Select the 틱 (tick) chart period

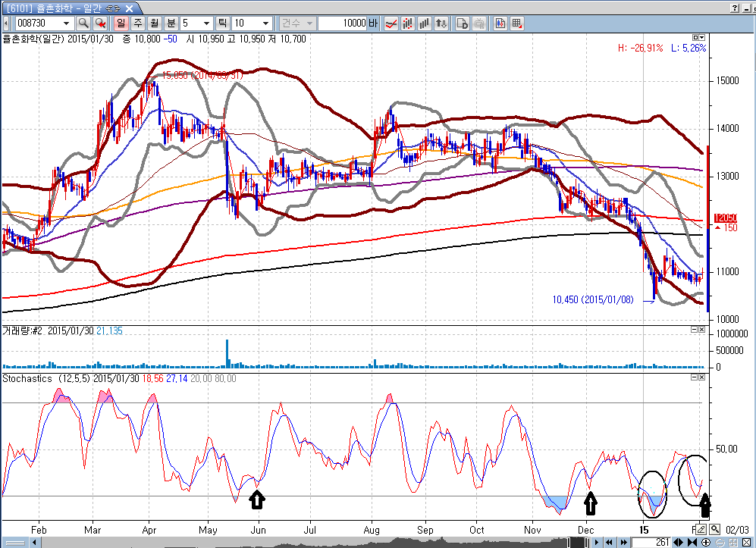pos(221,23)
